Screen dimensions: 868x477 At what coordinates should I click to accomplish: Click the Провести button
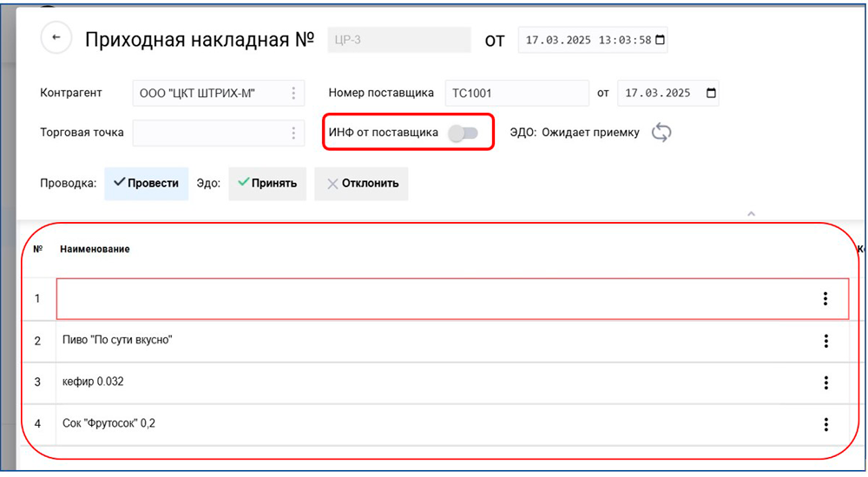click(x=146, y=184)
